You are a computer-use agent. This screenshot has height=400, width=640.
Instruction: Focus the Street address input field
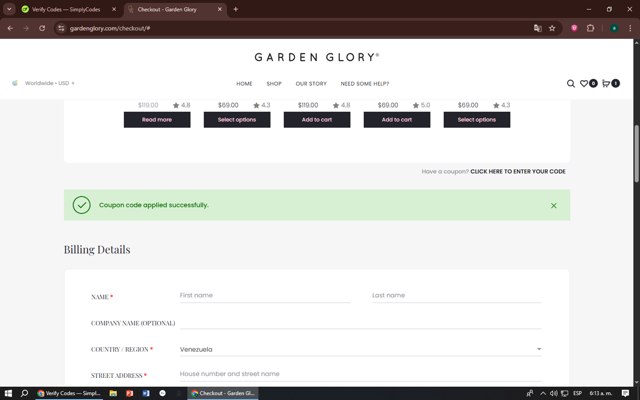[360, 374]
